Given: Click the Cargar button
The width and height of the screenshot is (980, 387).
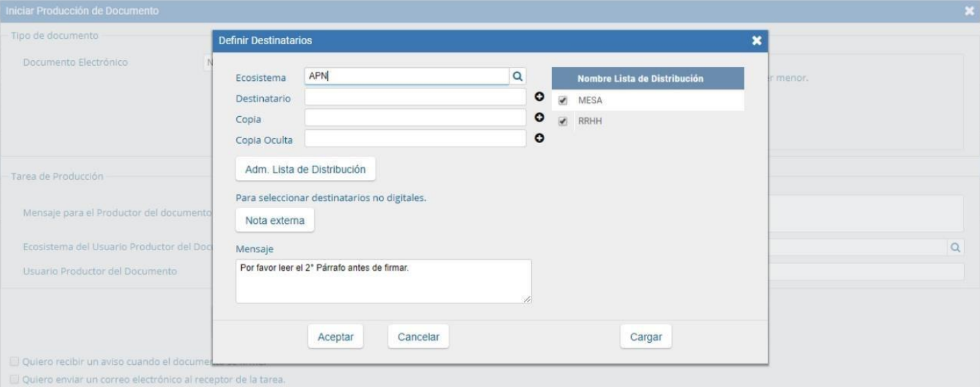Looking at the screenshot, I should click(x=646, y=337).
